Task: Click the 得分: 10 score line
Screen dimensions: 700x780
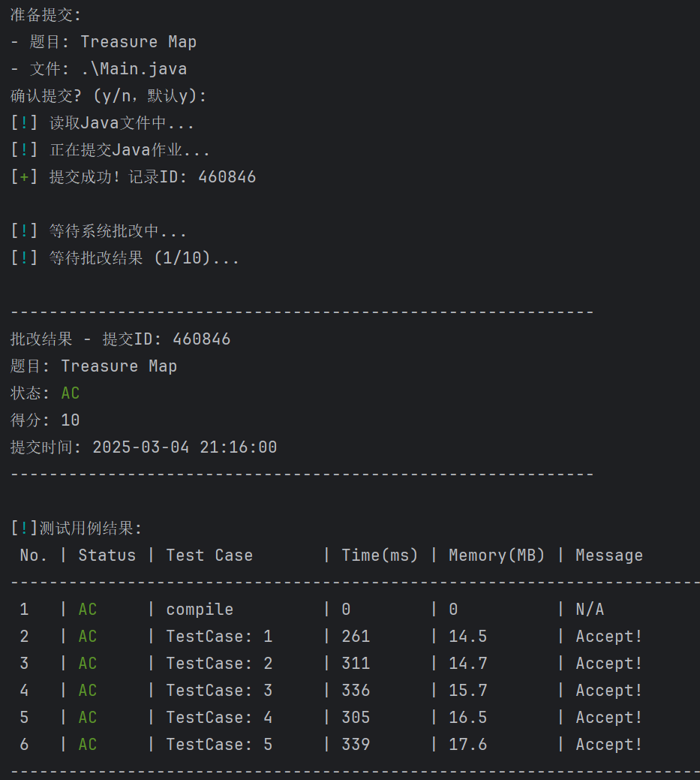Action: 45,420
